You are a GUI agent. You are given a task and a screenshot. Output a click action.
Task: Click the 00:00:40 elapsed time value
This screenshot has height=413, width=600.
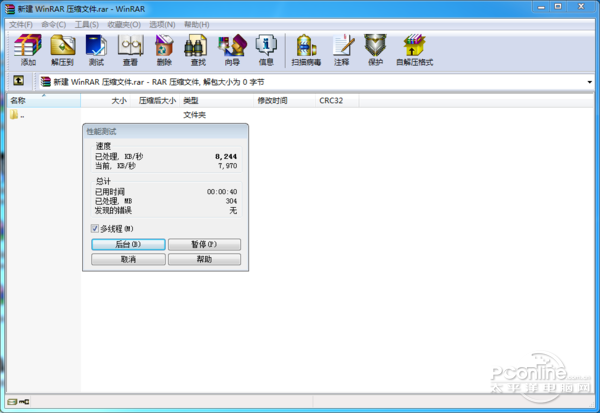222,192
